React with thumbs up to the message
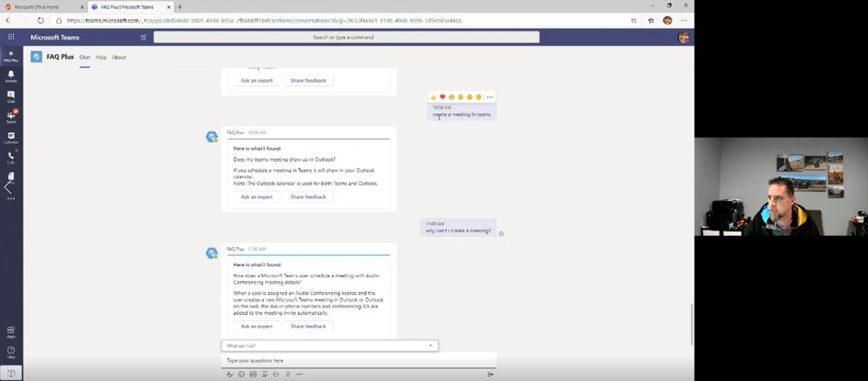The height and width of the screenshot is (381, 868). [434, 97]
